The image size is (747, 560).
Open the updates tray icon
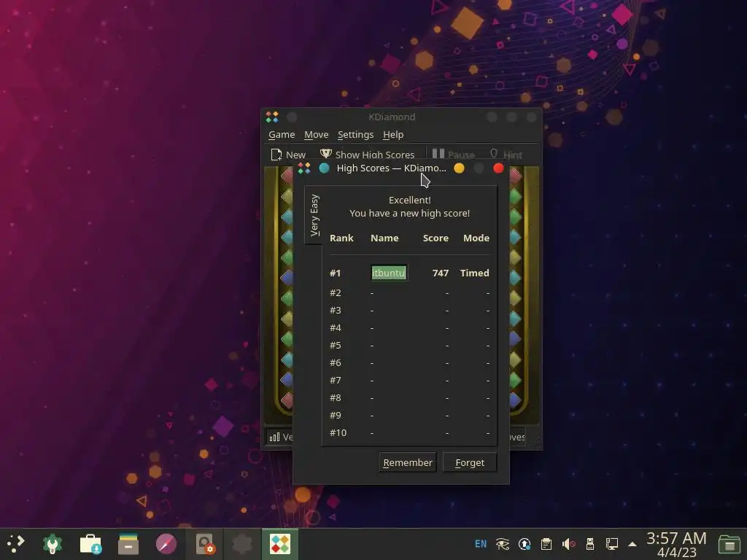525,544
